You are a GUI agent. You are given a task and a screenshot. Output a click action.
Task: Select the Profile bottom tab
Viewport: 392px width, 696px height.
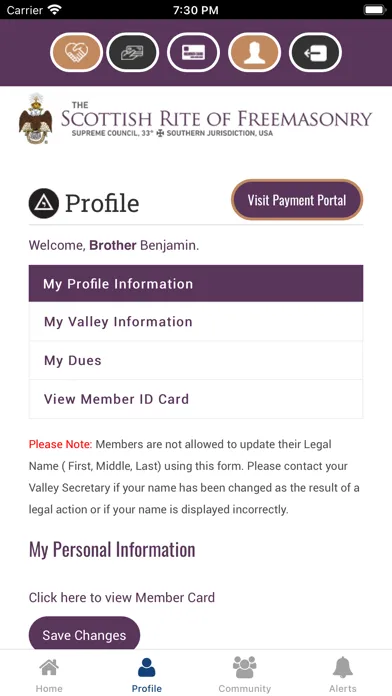click(147, 675)
